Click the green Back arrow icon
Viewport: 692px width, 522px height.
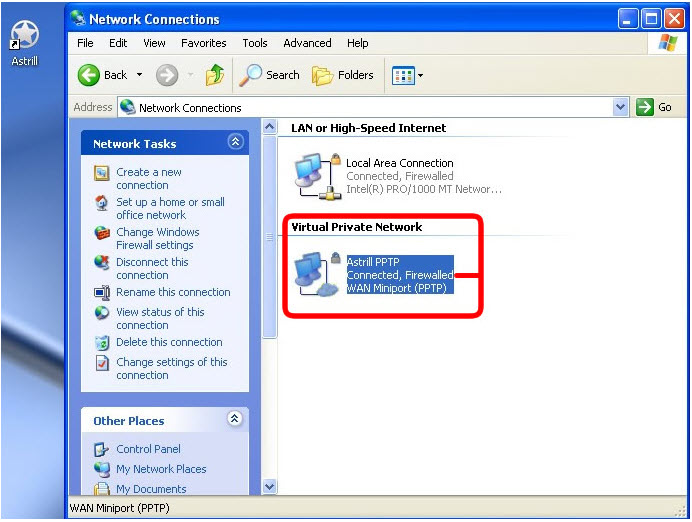(x=89, y=75)
